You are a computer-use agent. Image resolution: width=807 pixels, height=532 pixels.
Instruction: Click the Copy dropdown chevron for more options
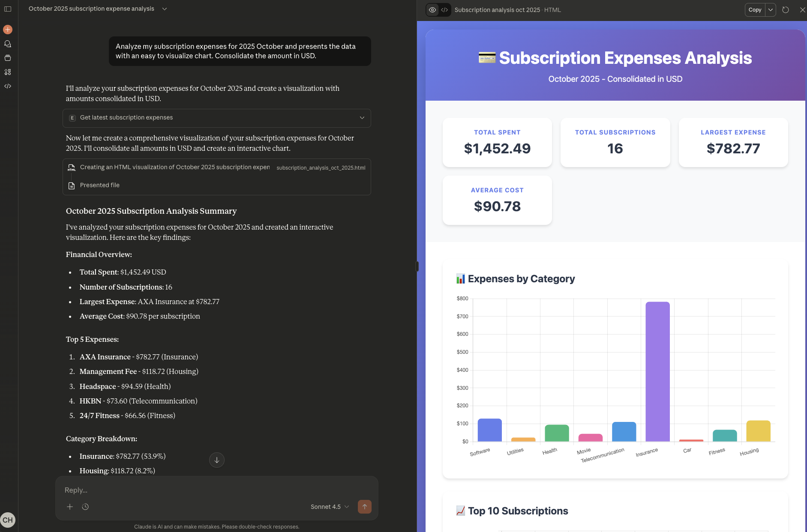tap(771, 9)
